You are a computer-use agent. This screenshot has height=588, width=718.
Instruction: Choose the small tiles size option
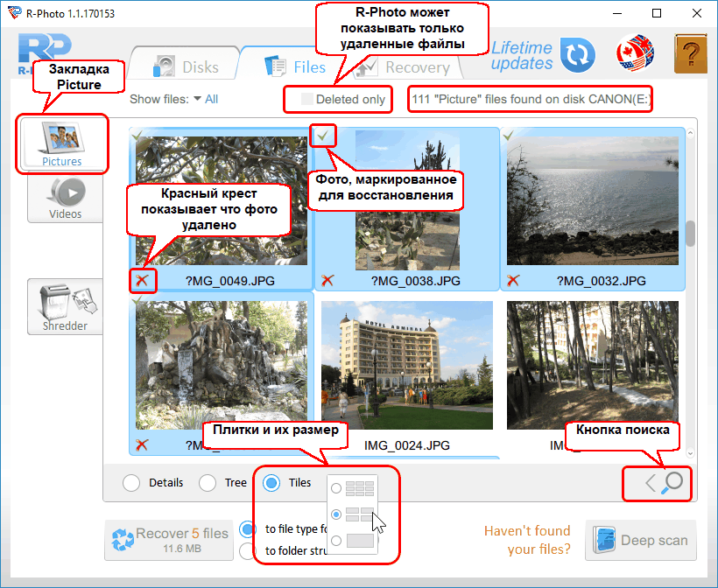pyautogui.click(x=336, y=488)
